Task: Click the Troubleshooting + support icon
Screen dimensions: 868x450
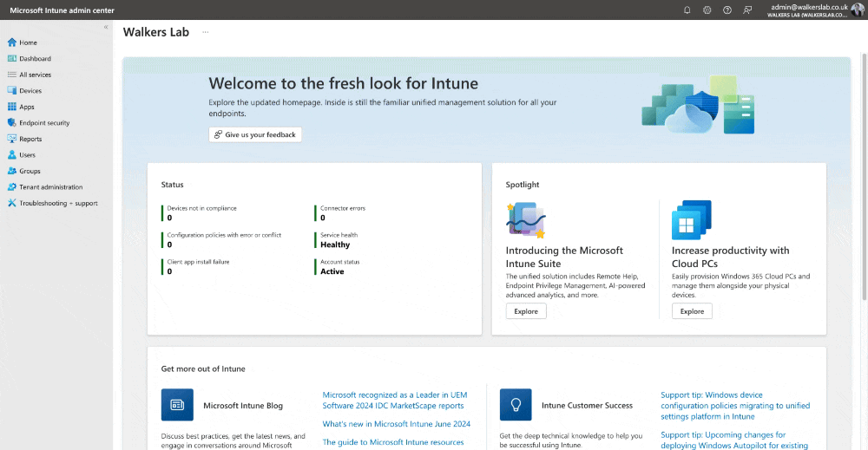Action: coord(12,203)
